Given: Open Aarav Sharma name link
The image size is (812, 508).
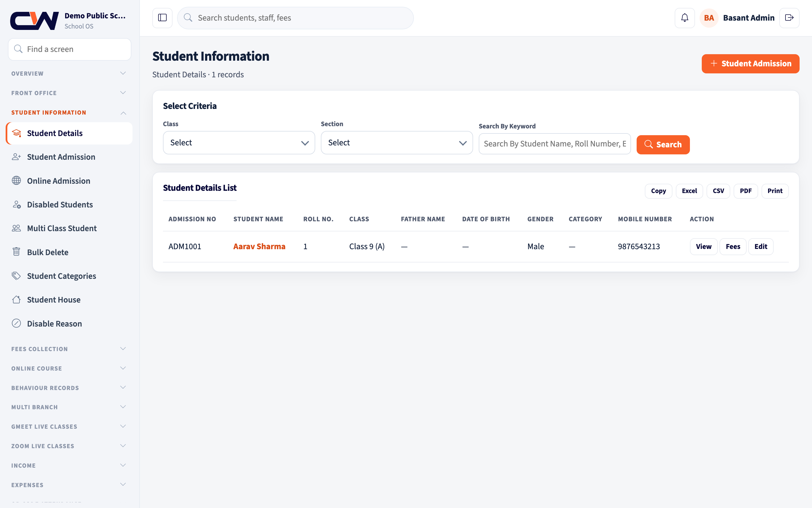Looking at the screenshot, I should [259, 247].
